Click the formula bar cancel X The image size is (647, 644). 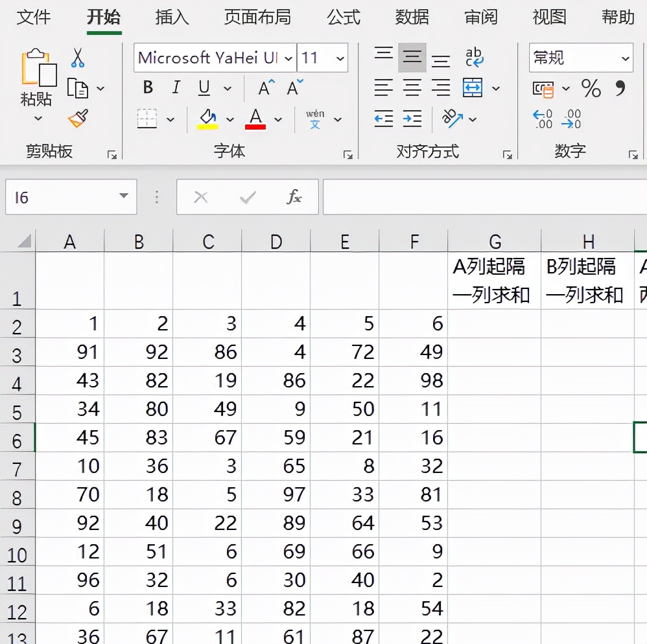(201, 197)
